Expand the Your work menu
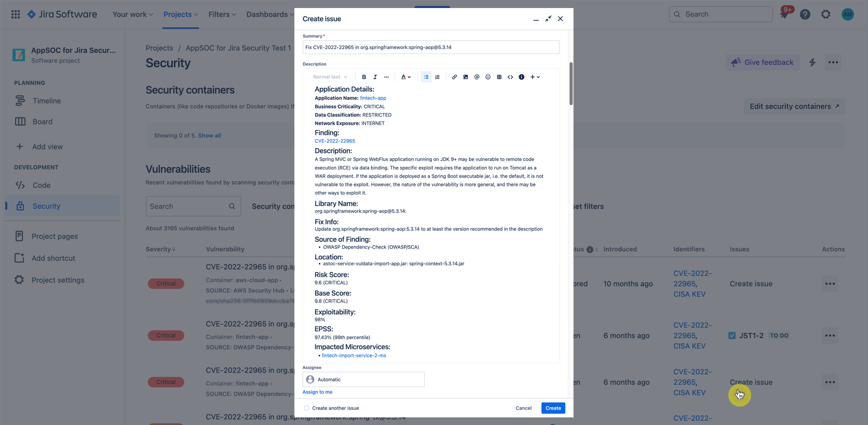 tap(133, 14)
